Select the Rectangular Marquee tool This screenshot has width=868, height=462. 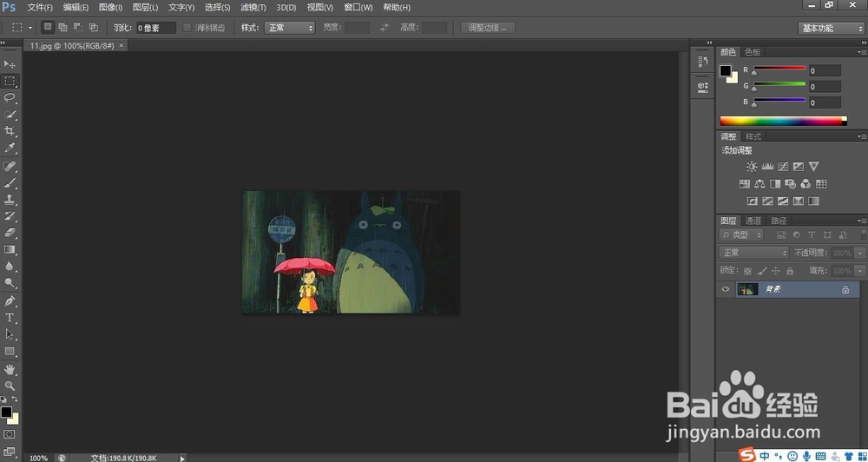tap(10, 81)
